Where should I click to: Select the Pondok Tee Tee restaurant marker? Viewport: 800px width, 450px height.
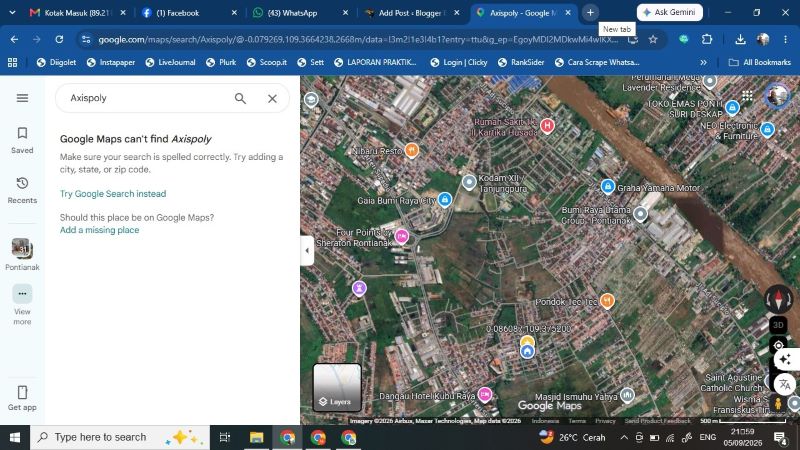(607, 301)
